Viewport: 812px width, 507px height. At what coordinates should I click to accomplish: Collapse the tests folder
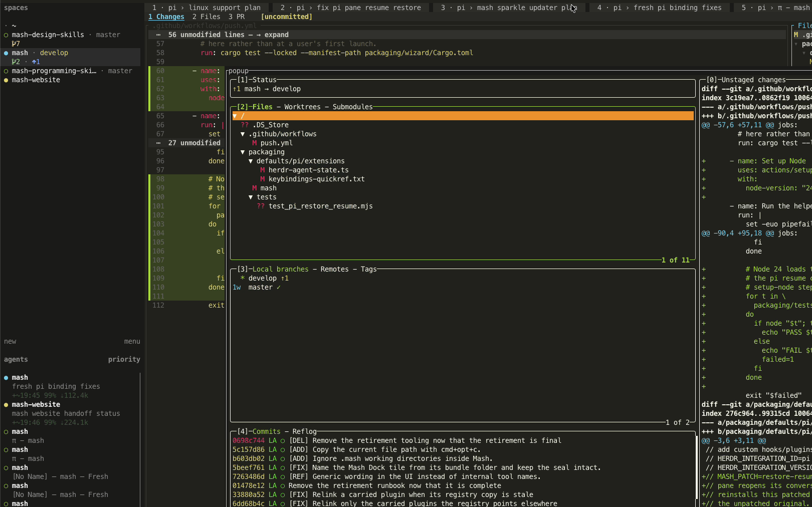click(251, 197)
